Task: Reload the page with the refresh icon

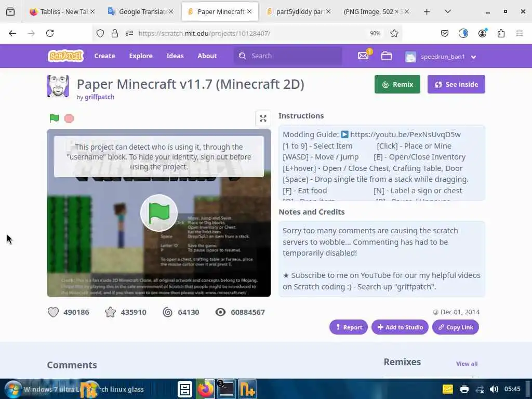Action: click(x=50, y=33)
